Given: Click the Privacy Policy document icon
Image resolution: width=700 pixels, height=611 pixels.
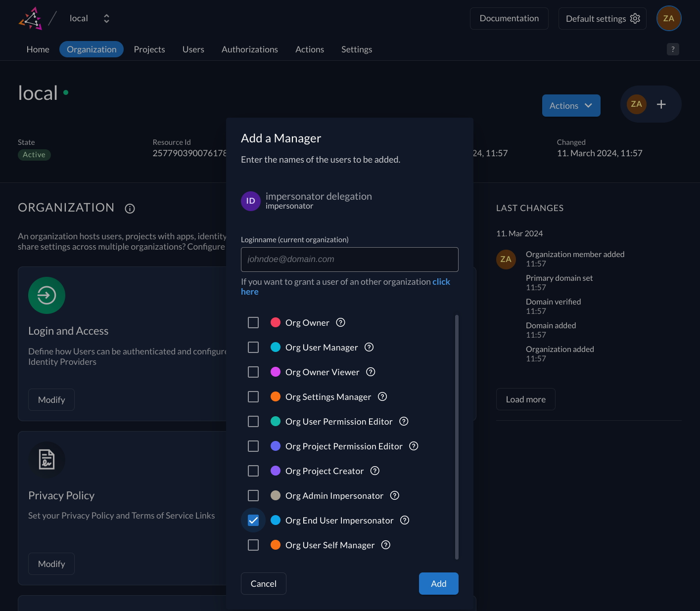Looking at the screenshot, I should 47,459.
